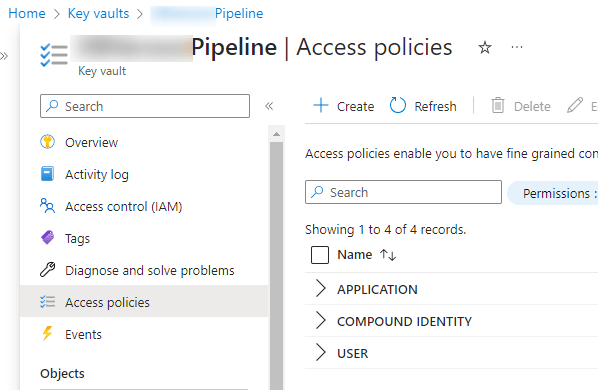Expand the COMPOUND IDENTITY group
Screen dimensions: 598x390
tap(320, 321)
